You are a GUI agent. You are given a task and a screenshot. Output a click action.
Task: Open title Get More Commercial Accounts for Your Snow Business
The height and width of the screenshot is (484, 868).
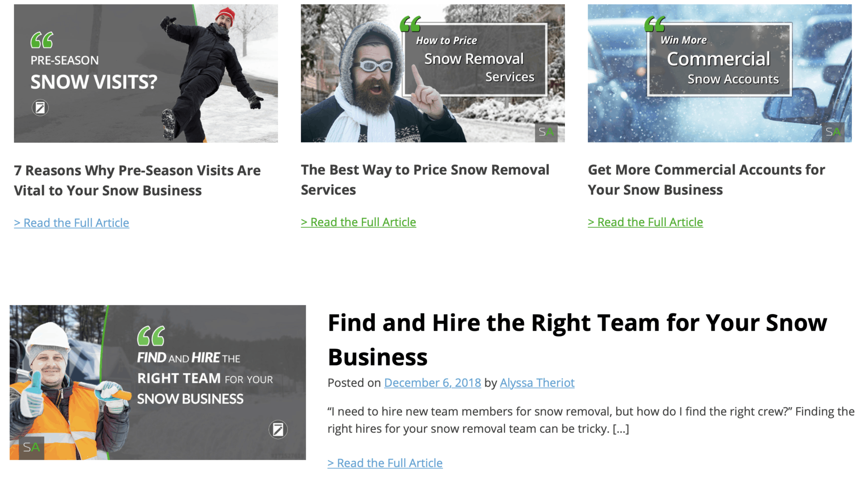click(x=706, y=180)
